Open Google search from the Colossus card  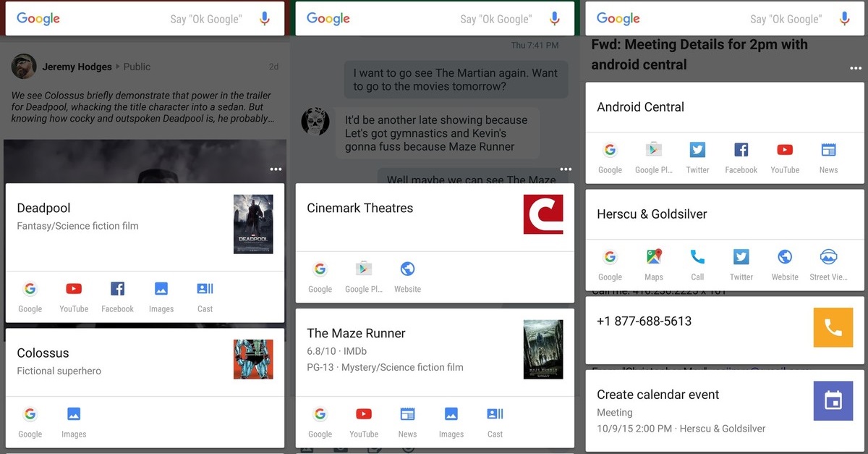pos(30,422)
